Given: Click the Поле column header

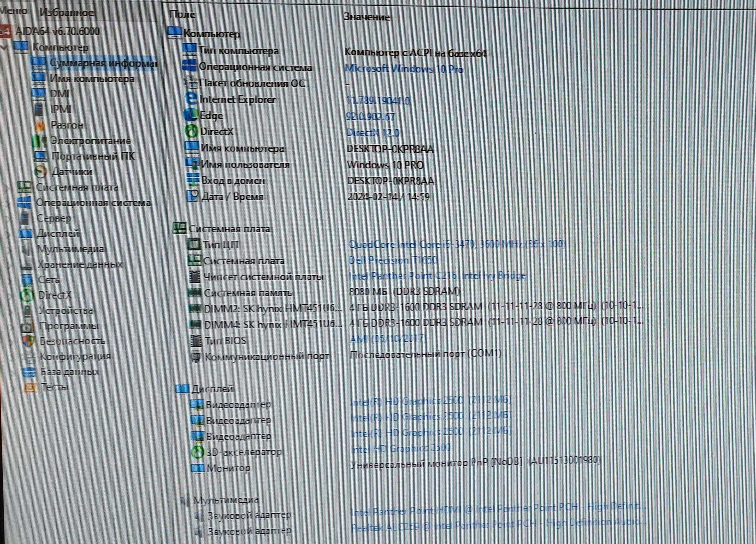Looking at the screenshot, I should click(x=182, y=14).
